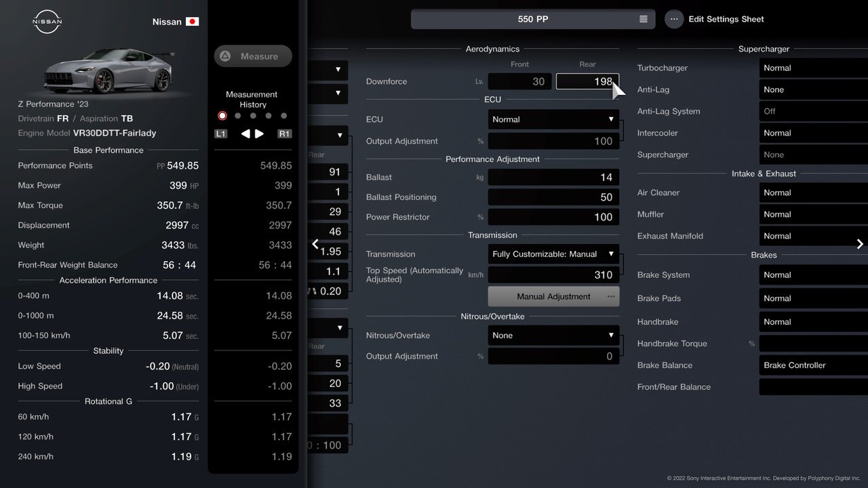
Task: Select the first measurement history dot
Action: 222,116
